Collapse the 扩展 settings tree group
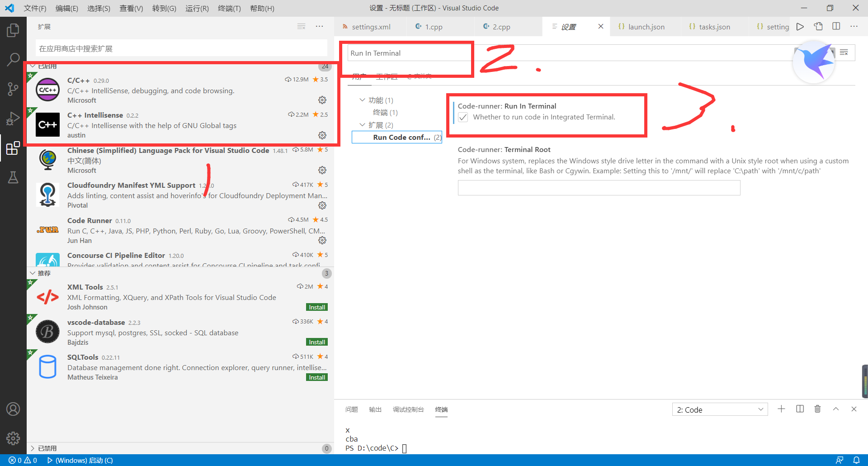This screenshot has width=868, height=466. [362, 125]
